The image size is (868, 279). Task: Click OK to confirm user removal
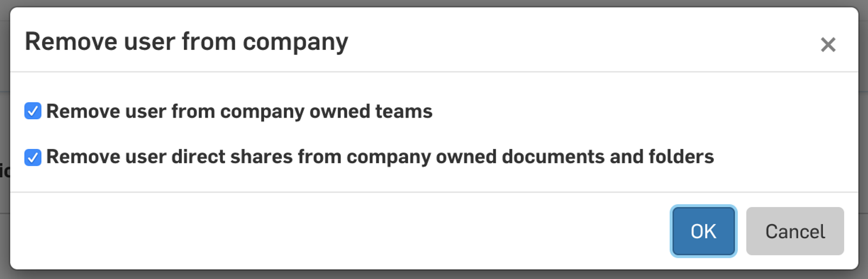click(703, 231)
